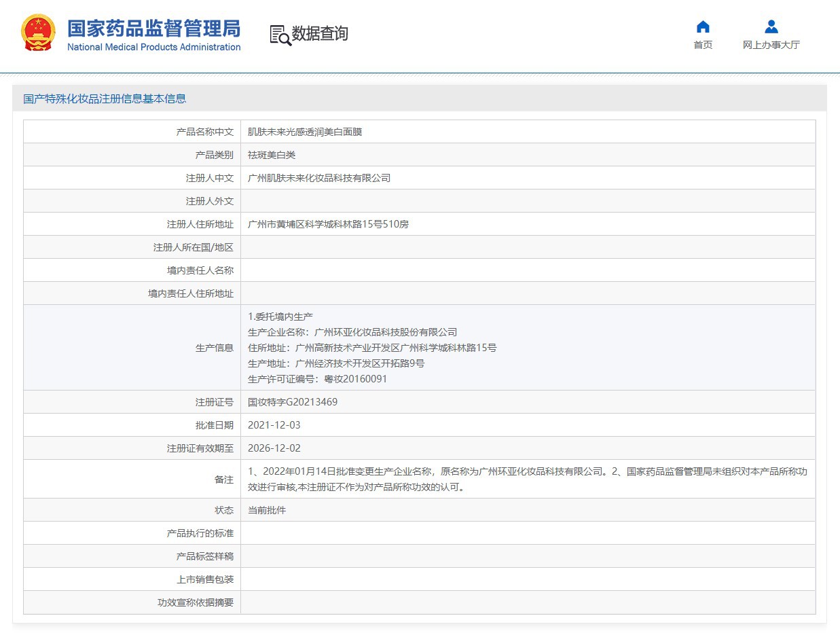The width and height of the screenshot is (840, 633).
Task: Click registration number 国妆特字G20213469
Action: [x=293, y=402]
